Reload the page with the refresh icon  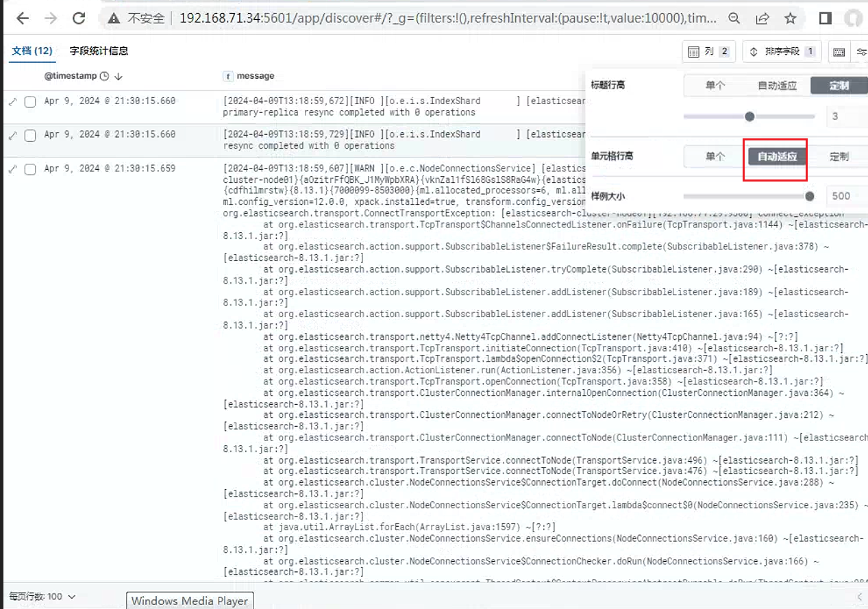(79, 18)
